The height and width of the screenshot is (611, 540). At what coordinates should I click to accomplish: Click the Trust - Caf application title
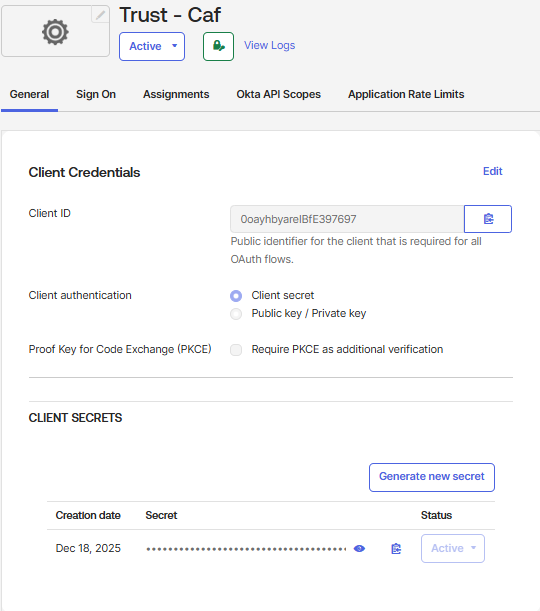tap(170, 15)
